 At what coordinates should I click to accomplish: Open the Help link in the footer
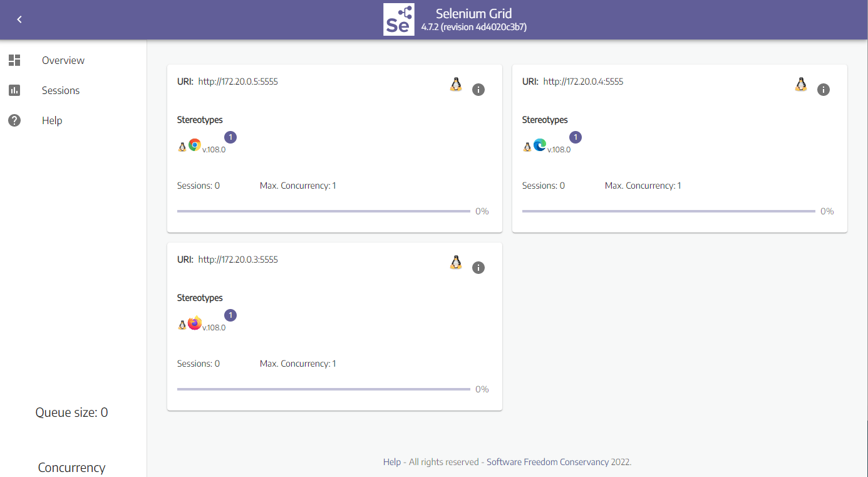(392, 462)
